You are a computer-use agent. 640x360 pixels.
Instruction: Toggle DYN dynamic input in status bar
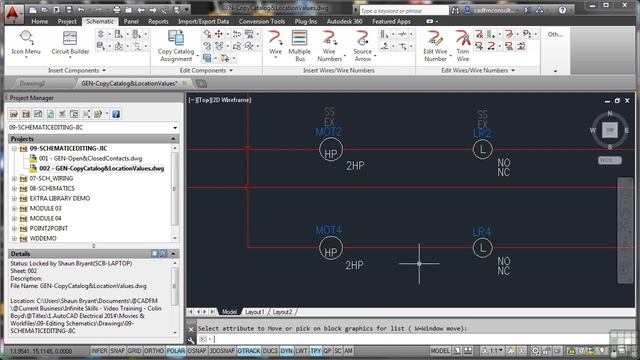click(x=287, y=351)
